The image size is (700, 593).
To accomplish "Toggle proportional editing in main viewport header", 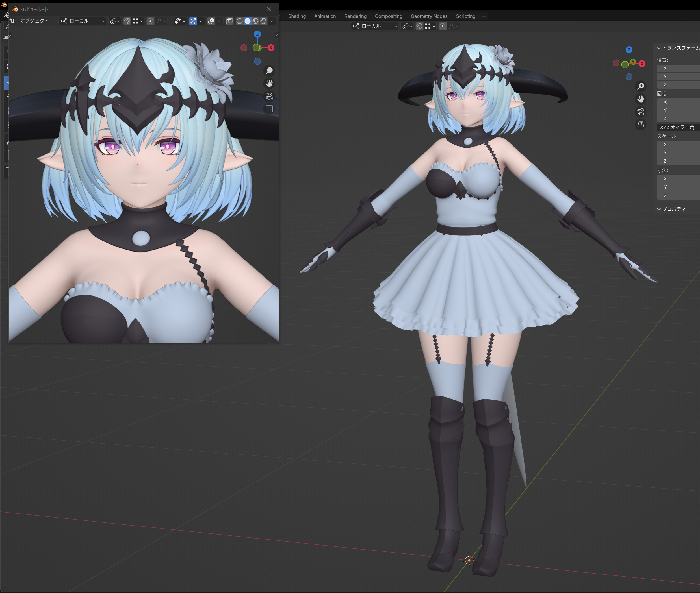I will (x=443, y=26).
